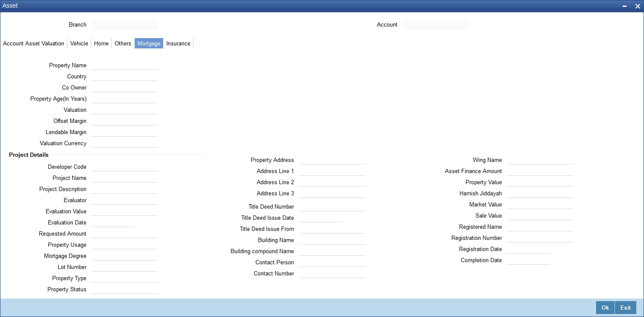The image size is (644, 317).
Task: Select the Mortgage tab
Action: point(149,43)
